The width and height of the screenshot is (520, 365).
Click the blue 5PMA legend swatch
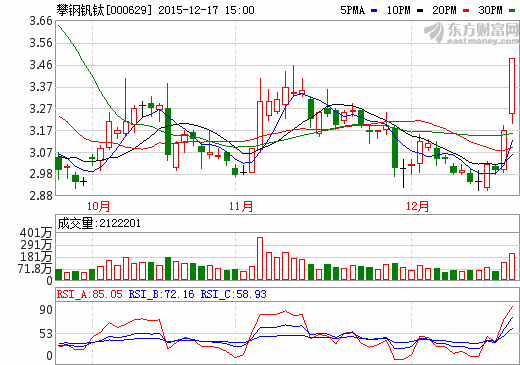[x=374, y=11]
